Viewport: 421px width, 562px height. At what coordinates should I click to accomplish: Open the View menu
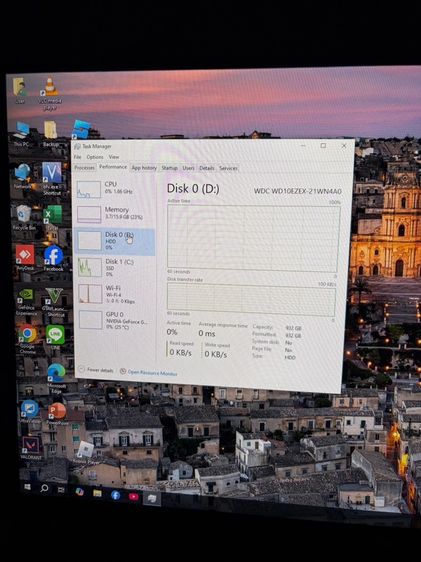114,157
